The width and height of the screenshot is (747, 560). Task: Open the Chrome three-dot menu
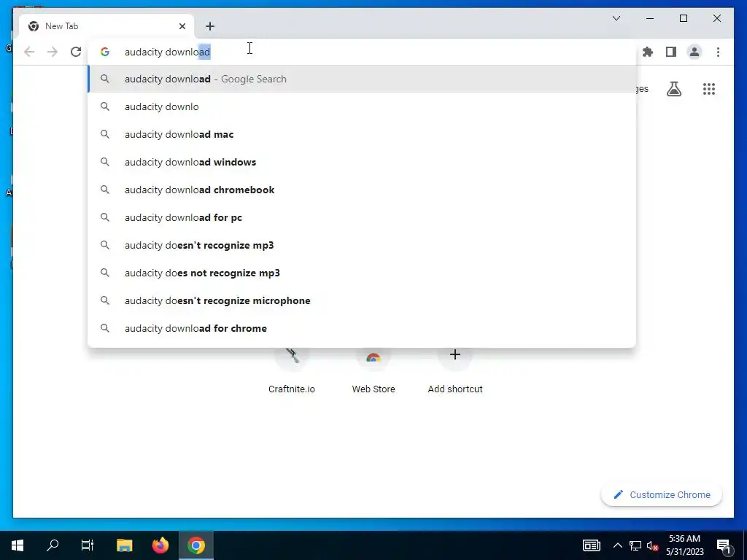click(x=718, y=52)
